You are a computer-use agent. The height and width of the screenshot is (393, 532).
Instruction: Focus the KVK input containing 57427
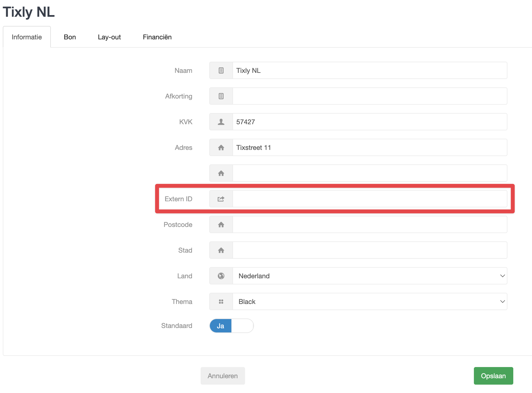(370, 122)
